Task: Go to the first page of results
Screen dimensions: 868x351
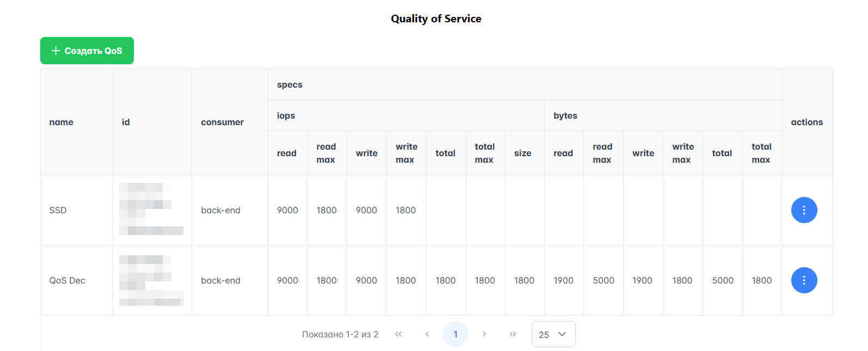Action: click(x=398, y=334)
